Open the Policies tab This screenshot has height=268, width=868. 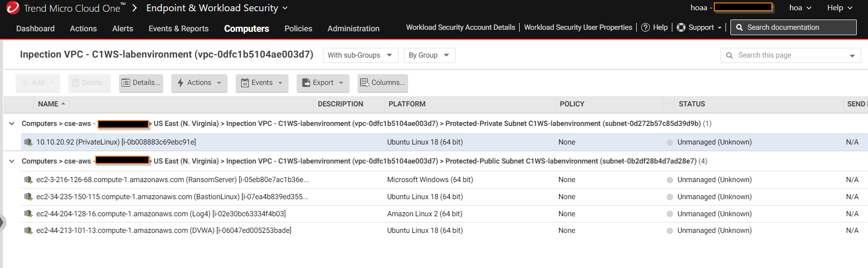pyautogui.click(x=298, y=28)
